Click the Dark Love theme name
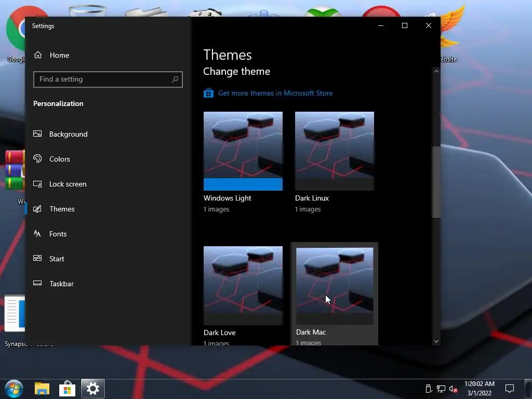The height and width of the screenshot is (399, 532). pos(220,333)
